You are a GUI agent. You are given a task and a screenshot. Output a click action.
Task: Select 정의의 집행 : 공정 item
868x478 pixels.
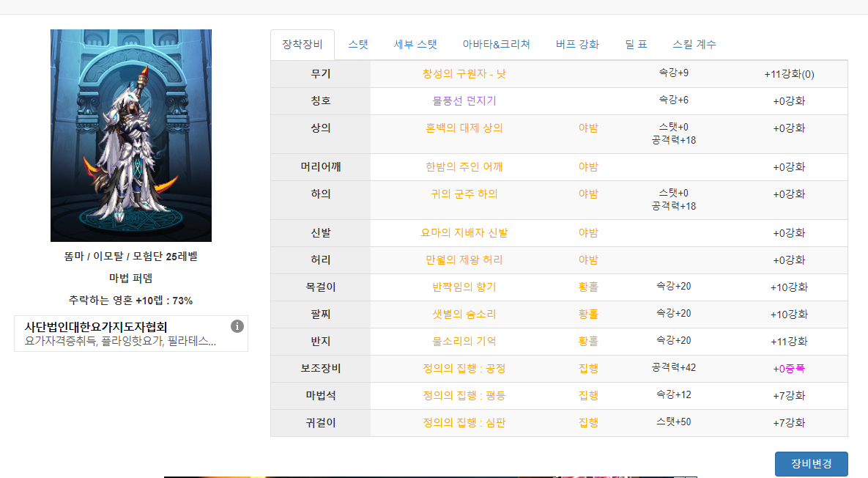click(x=464, y=368)
